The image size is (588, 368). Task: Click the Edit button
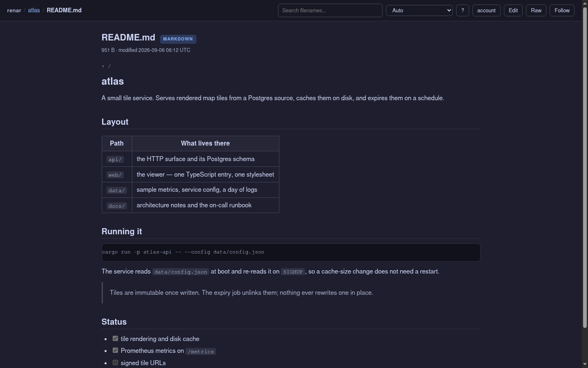point(513,11)
